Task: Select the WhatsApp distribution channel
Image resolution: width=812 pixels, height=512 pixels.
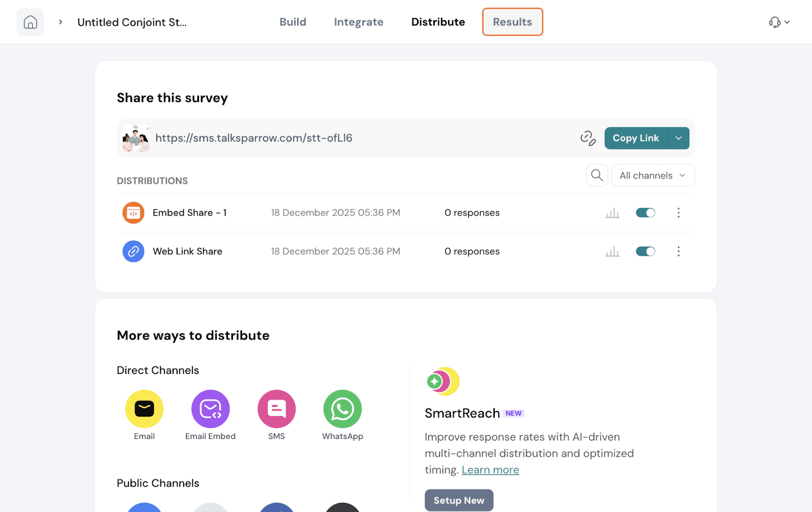Action: [343, 409]
